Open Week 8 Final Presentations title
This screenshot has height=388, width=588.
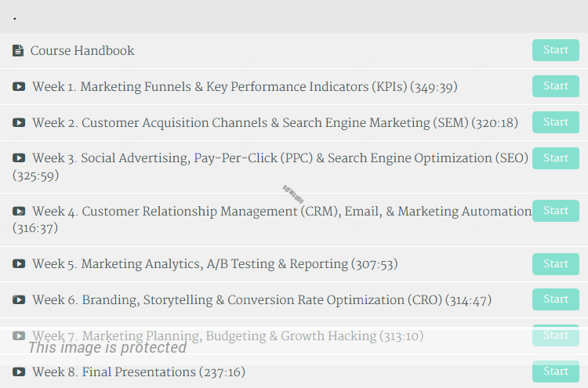[x=139, y=372]
